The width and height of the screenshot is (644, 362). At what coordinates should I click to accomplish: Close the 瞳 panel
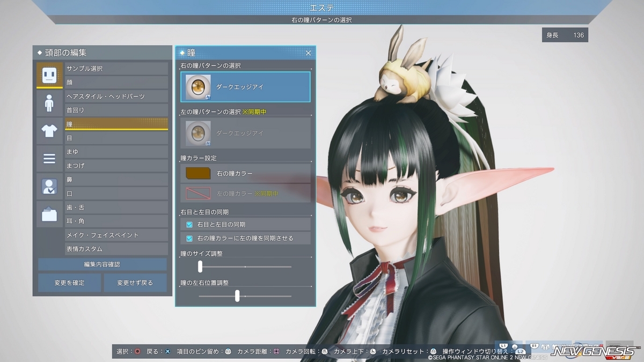coord(309,53)
